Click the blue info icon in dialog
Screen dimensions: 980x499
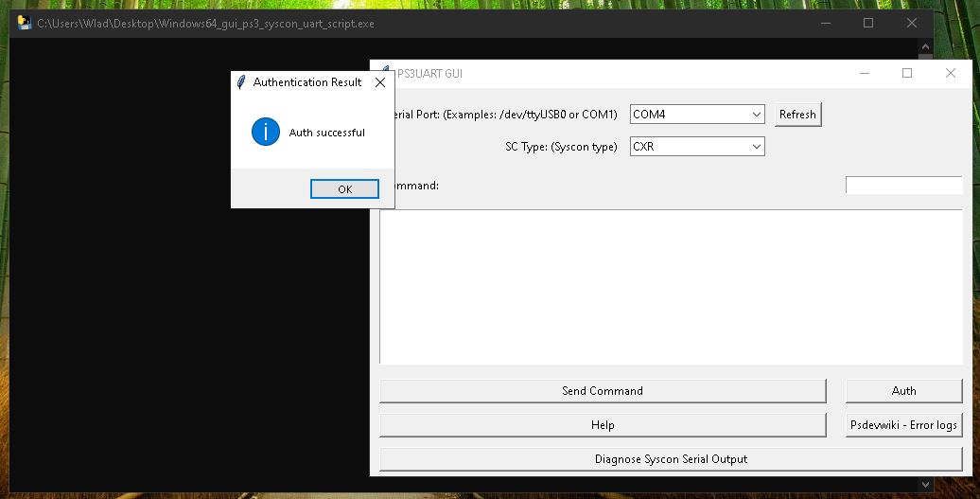[x=266, y=132]
